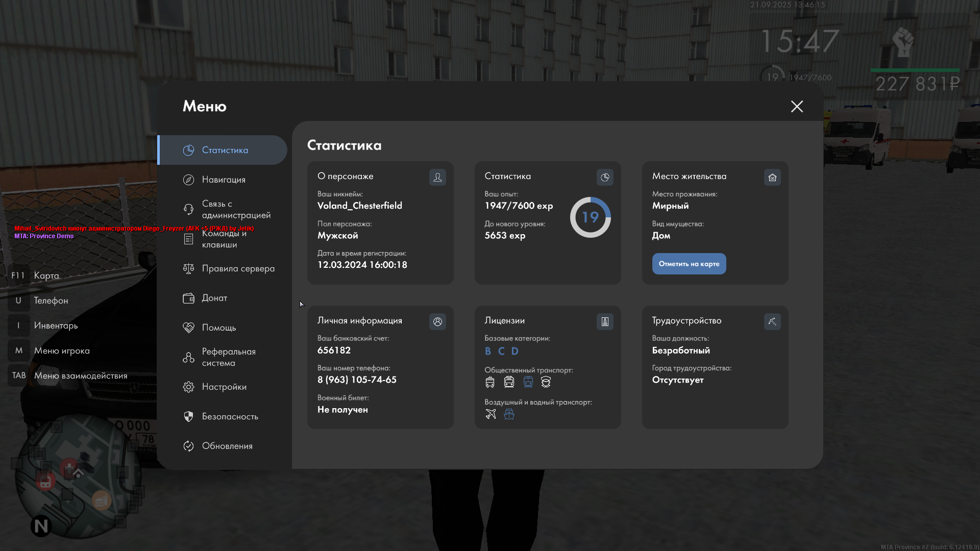
Task: Click the pie chart icon in Статистика card
Action: tap(605, 177)
